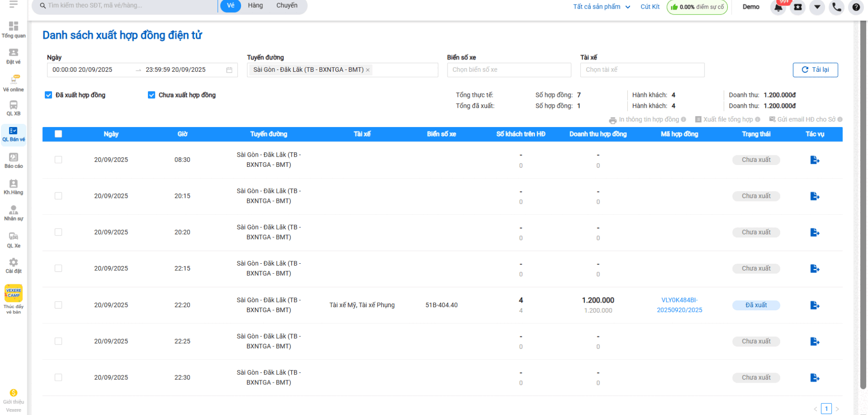Switch to the Chuyến search tab

(x=287, y=5)
